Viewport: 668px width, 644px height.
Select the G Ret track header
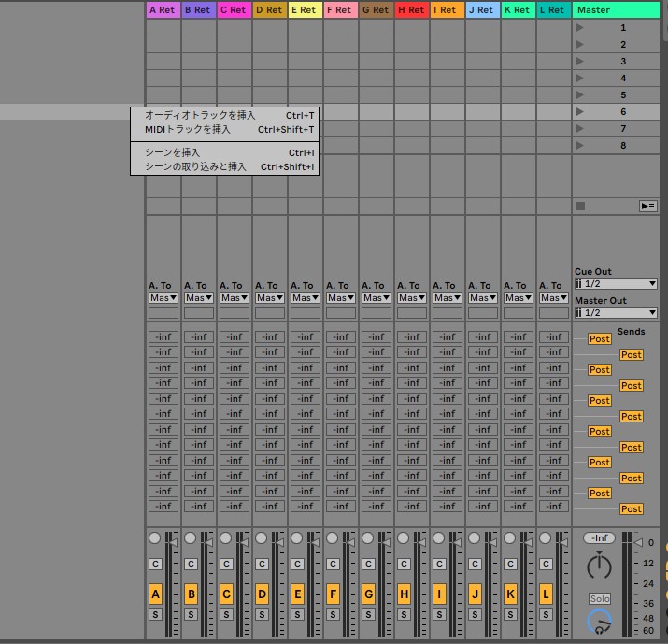coord(377,9)
